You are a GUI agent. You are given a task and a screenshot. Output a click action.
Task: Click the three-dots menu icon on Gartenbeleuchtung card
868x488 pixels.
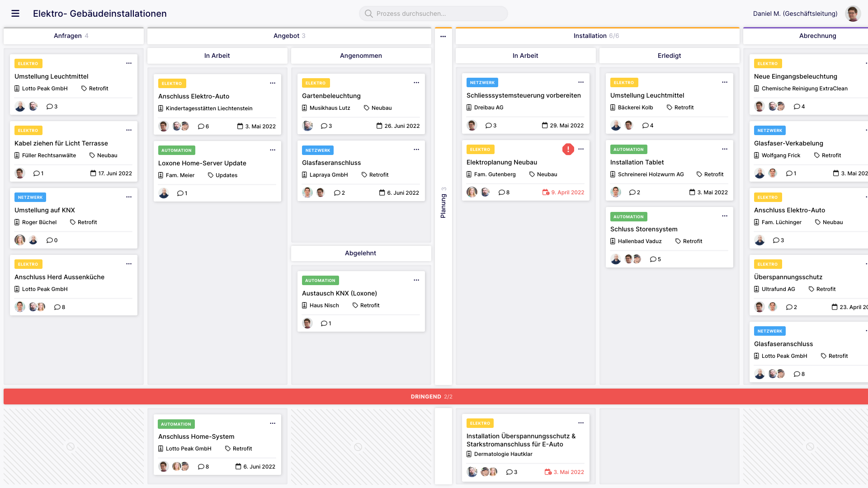point(416,82)
